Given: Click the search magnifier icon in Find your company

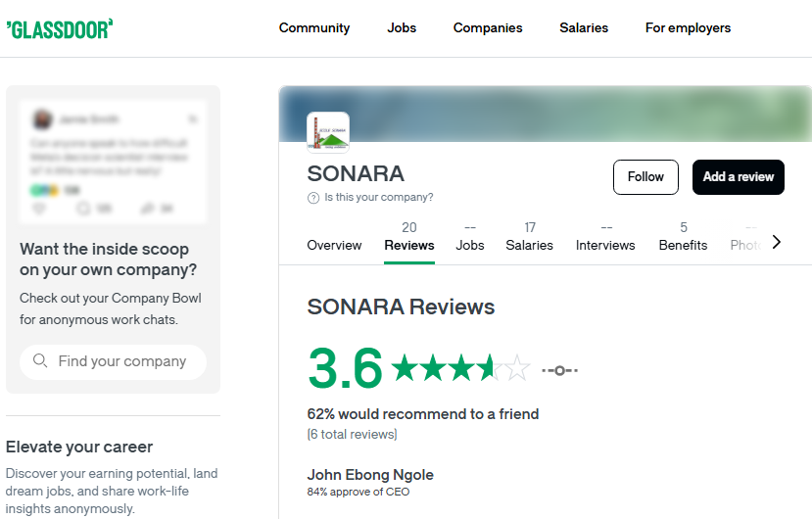Looking at the screenshot, I should [x=40, y=360].
